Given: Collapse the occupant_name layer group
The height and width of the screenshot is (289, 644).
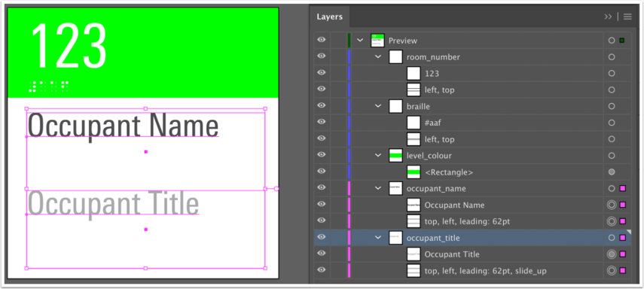Looking at the screenshot, I should coord(378,188).
